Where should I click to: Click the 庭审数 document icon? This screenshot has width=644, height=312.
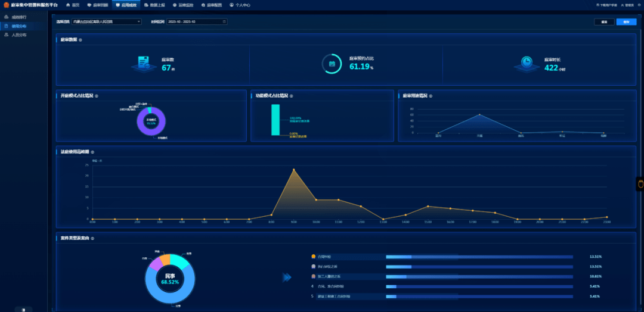tap(143, 63)
